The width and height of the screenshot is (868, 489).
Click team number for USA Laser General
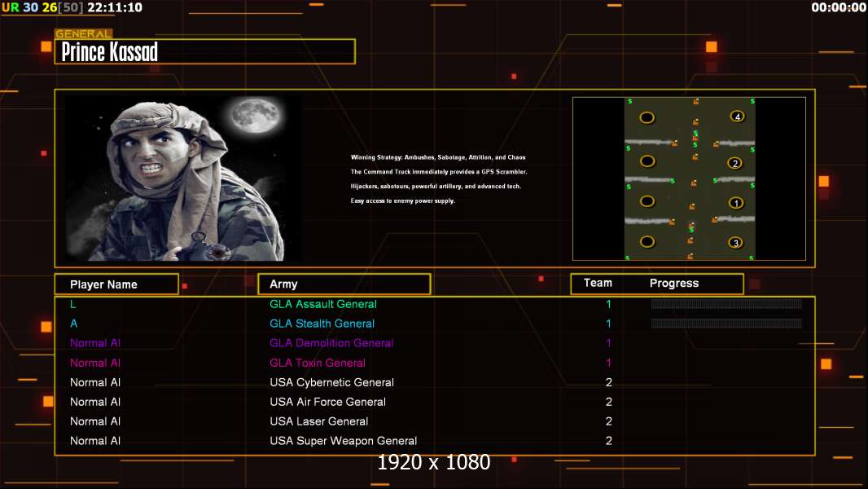(x=609, y=421)
